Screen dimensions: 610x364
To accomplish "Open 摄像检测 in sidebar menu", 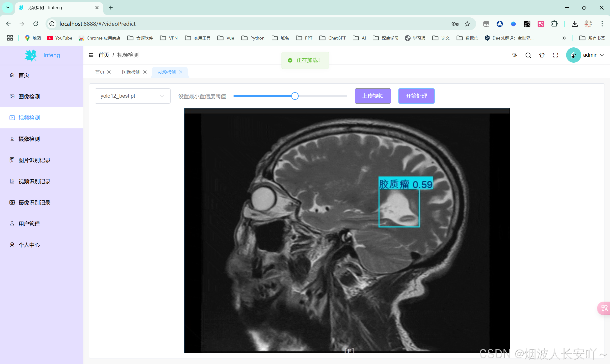I will 29,139.
